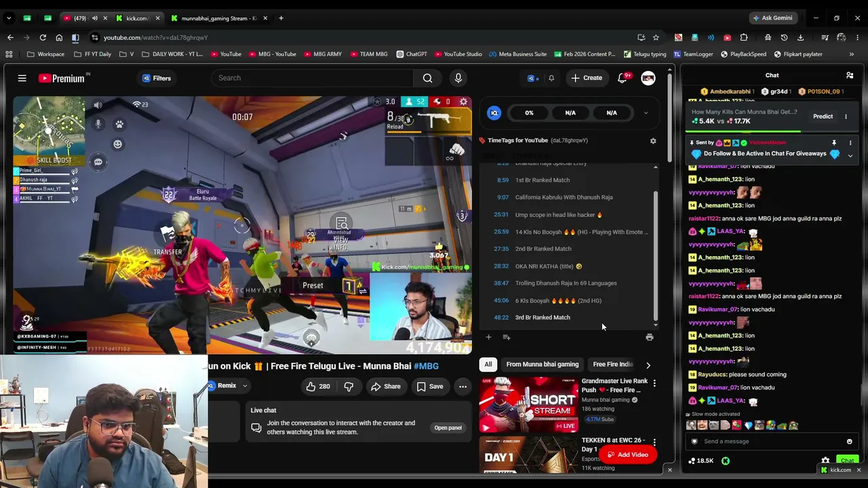Open the browser Extensions puzzle icon
Viewport: 868px width, 488px height.
pos(744,37)
